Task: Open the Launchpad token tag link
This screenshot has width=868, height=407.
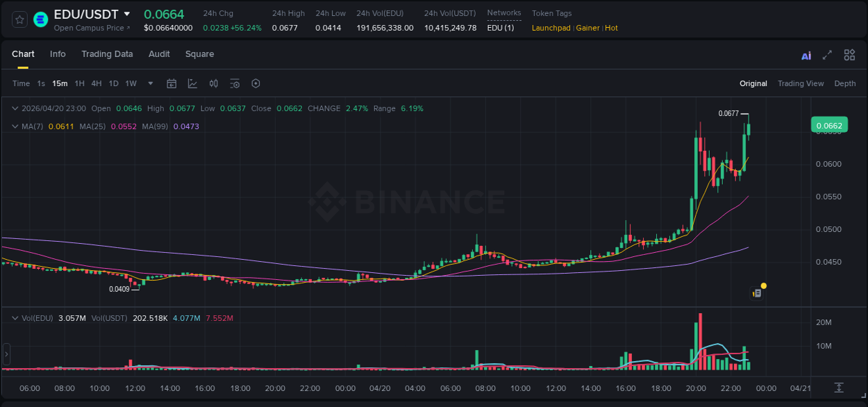Action: (x=549, y=28)
